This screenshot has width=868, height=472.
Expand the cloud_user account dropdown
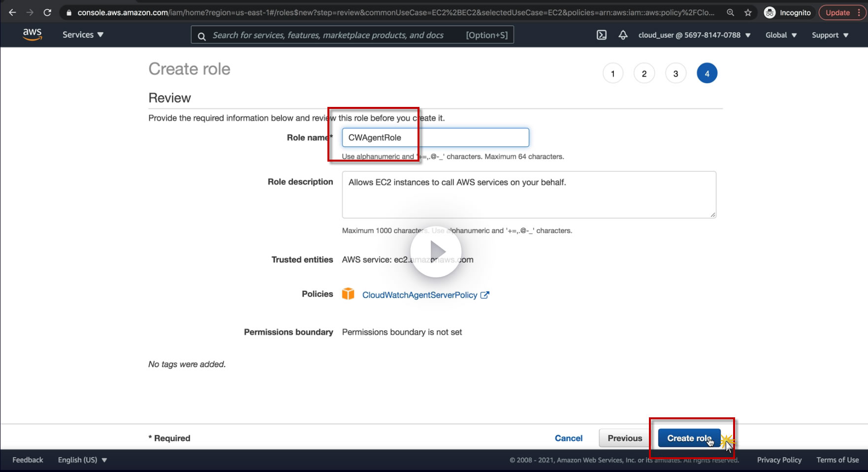tap(694, 35)
